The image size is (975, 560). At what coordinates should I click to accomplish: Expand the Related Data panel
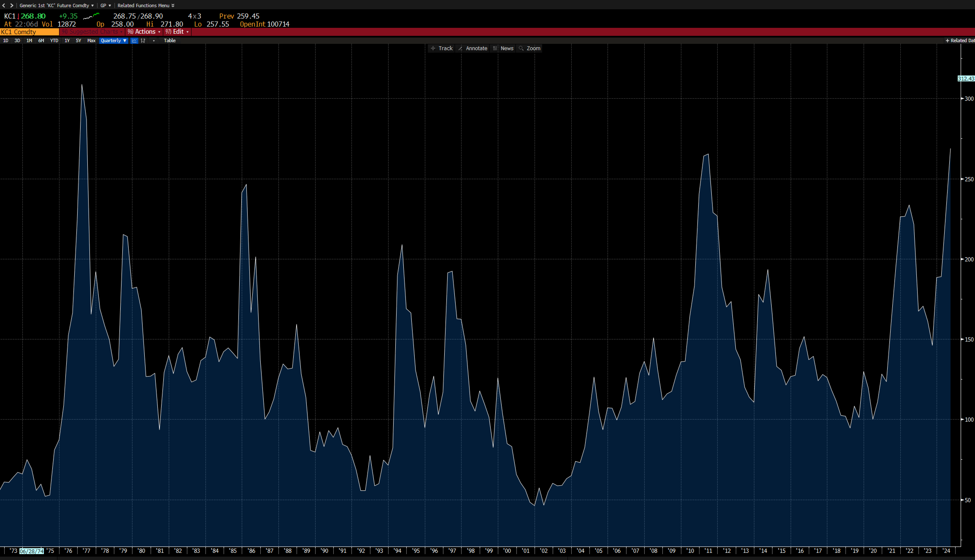tap(960, 40)
